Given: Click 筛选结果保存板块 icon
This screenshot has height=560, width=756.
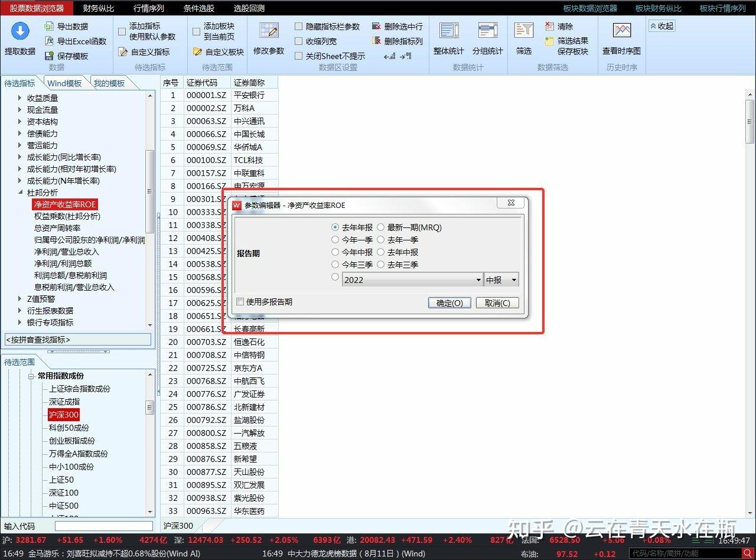Looking at the screenshot, I should click(x=549, y=41).
